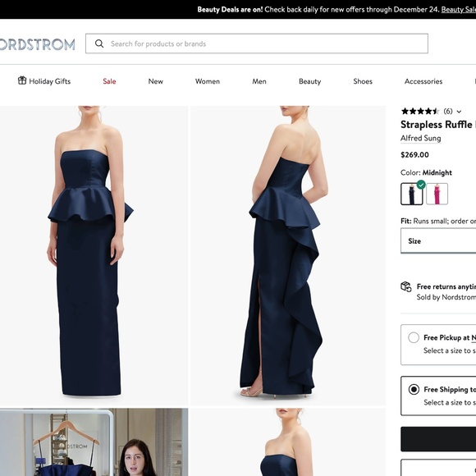The height and width of the screenshot is (476, 476).
Task: Open the side view dress image at bottom
Action: tap(288, 442)
